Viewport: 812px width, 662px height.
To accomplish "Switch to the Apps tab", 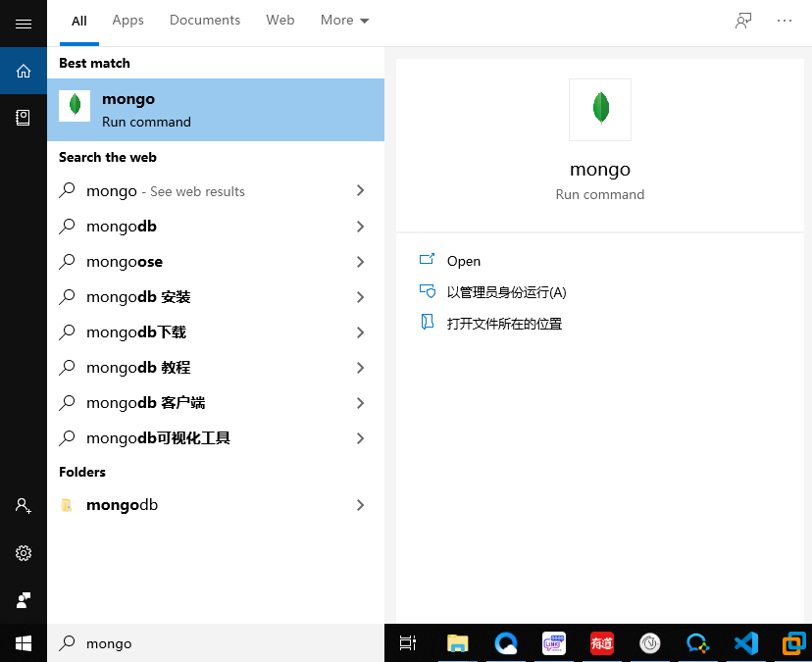I will coord(127,21).
